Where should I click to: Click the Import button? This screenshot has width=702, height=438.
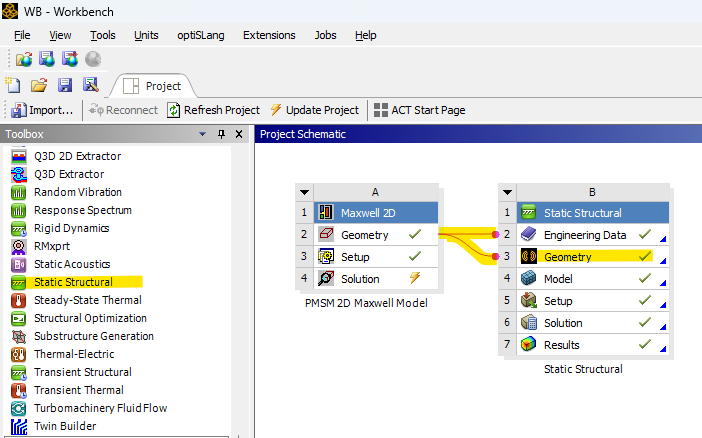tap(42, 110)
